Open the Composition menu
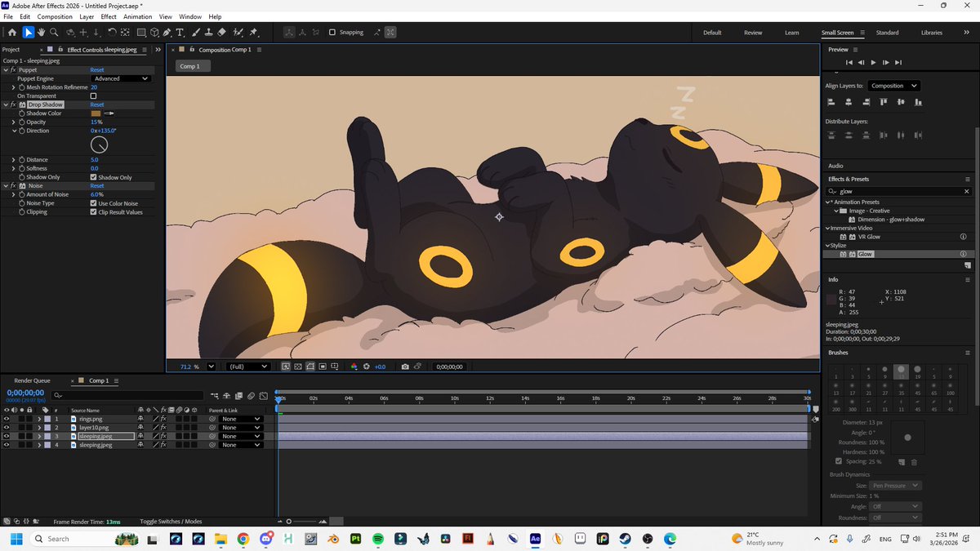980x551 pixels. pyautogui.click(x=54, y=16)
